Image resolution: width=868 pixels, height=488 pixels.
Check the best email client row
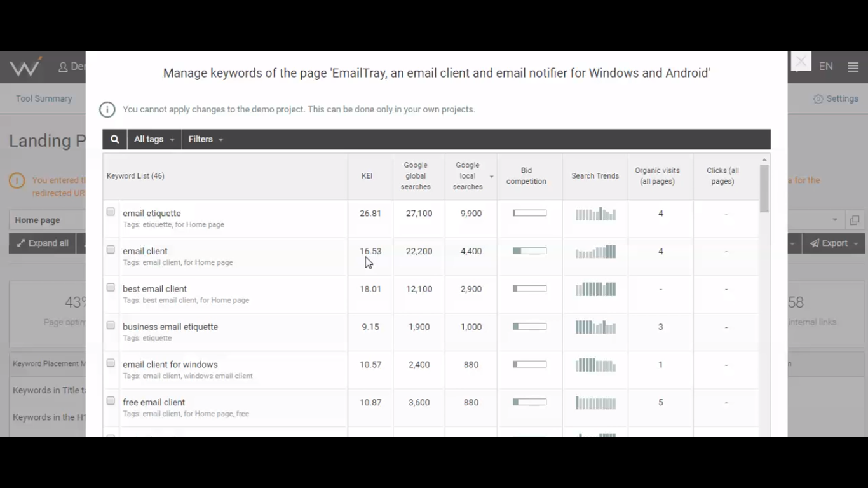pos(111,287)
